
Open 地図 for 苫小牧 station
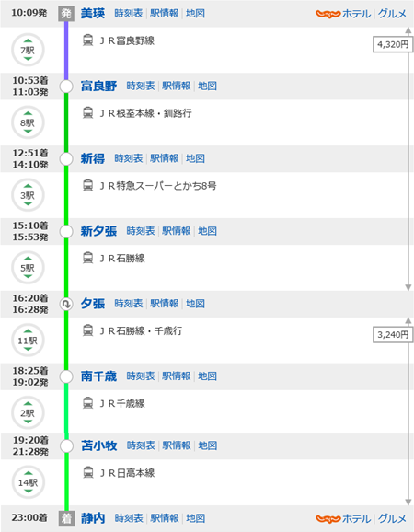[x=208, y=445]
